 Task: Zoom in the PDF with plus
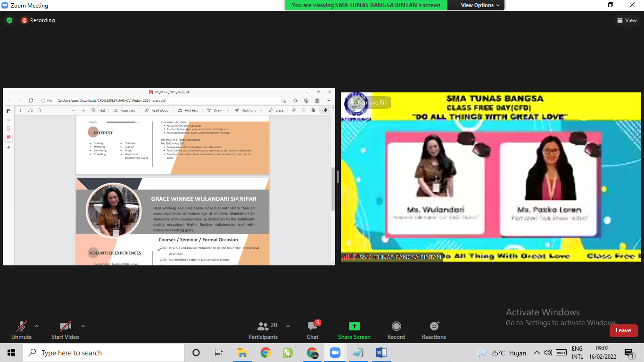pyautogui.click(x=83, y=110)
